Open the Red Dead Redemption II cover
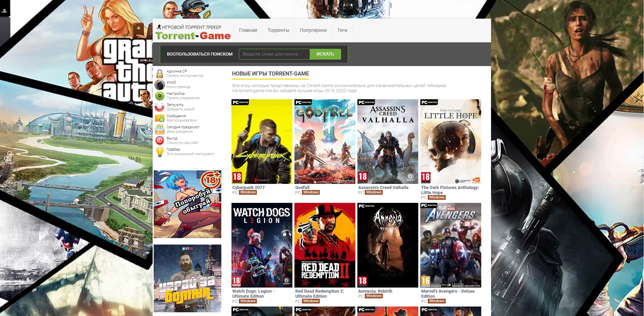Viewport: 644px width, 316px height. (325, 245)
